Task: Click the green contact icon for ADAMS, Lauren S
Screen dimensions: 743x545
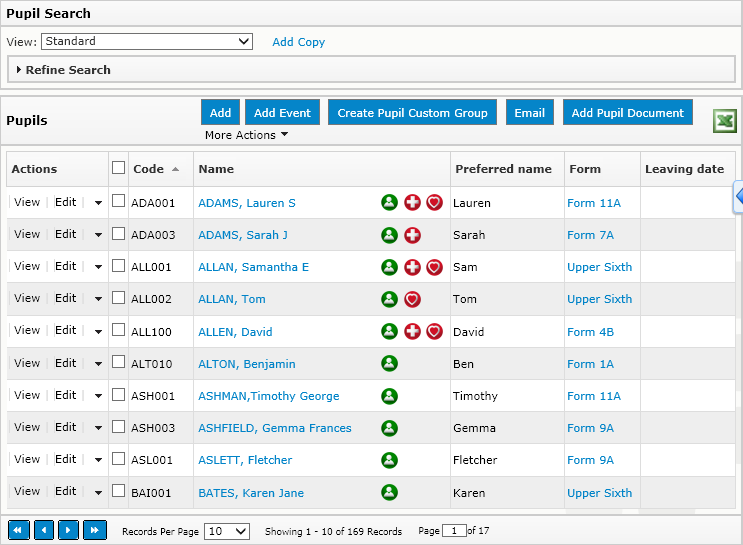Action: [390, 203]
